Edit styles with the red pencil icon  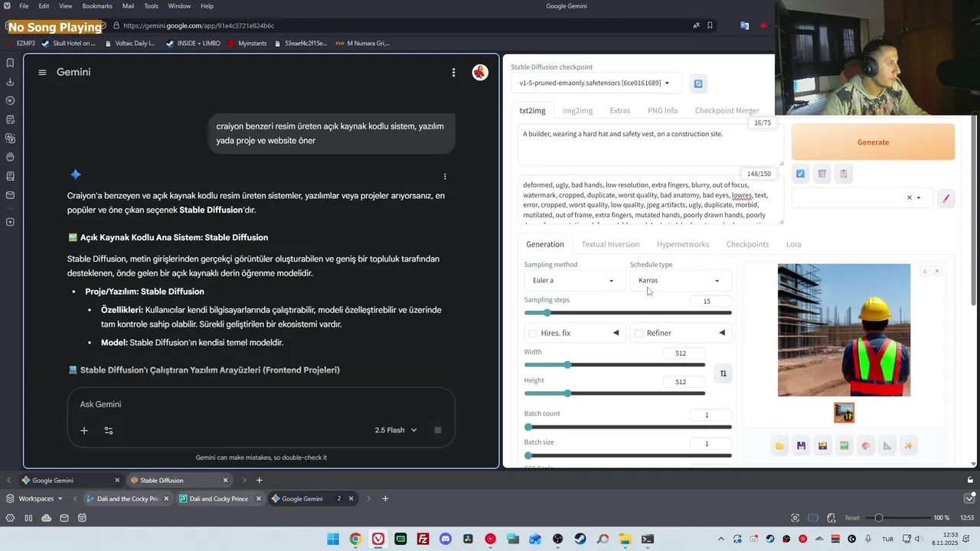(x=946, y=198)
